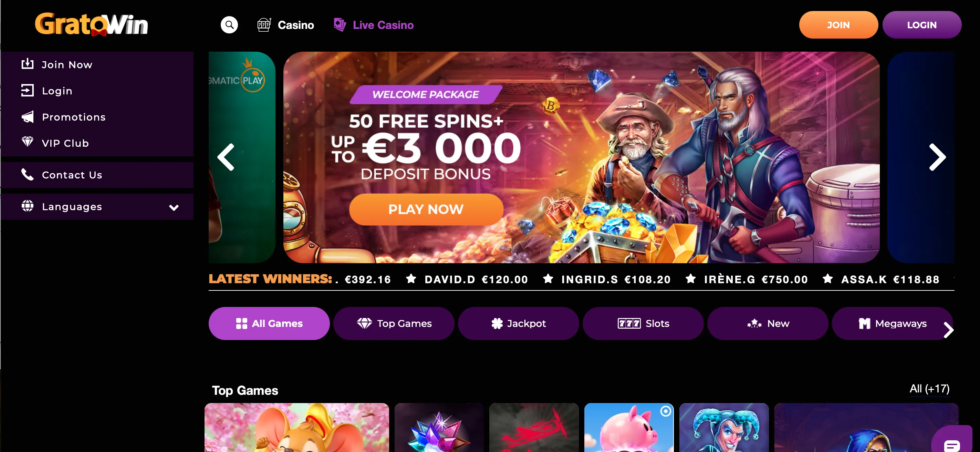
Task: Click the PLAY NOW banner button
Action: pyautogui.click(x=426, y=209)
